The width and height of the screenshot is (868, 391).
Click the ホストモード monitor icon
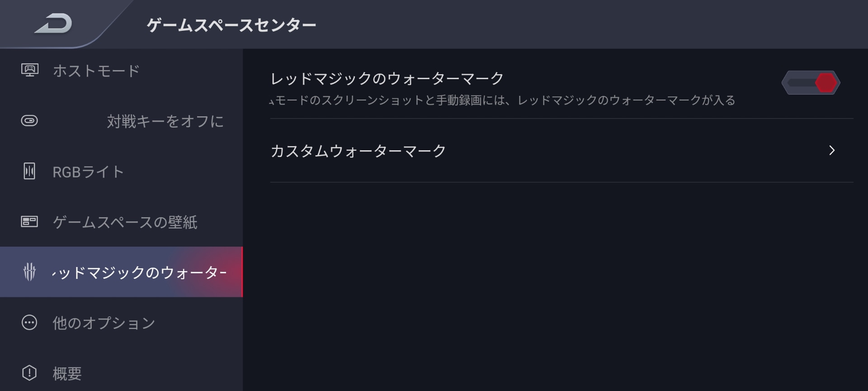[x=30, y=70]
